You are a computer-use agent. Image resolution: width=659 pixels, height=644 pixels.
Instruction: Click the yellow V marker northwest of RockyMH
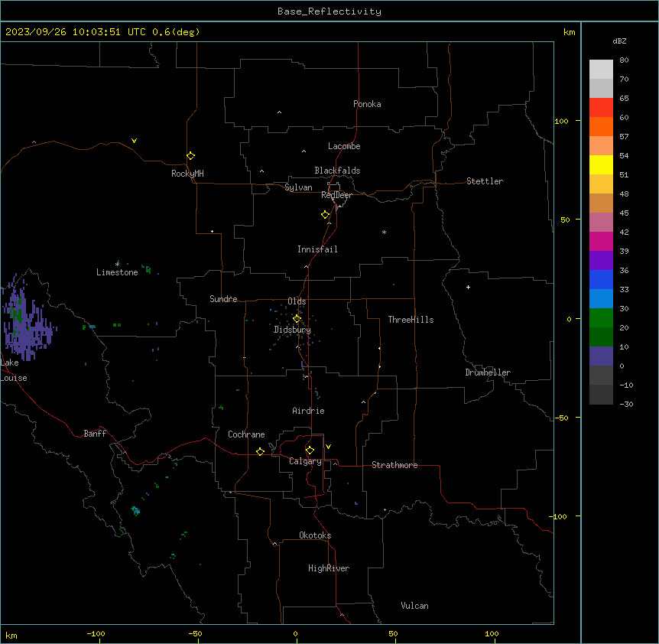coord(134,141)
